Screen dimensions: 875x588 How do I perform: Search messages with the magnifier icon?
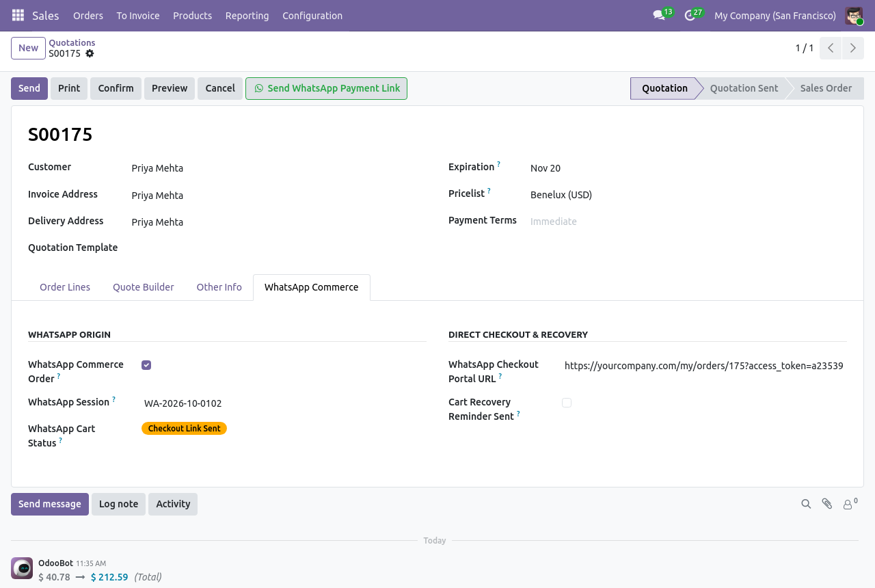(806, 504)
